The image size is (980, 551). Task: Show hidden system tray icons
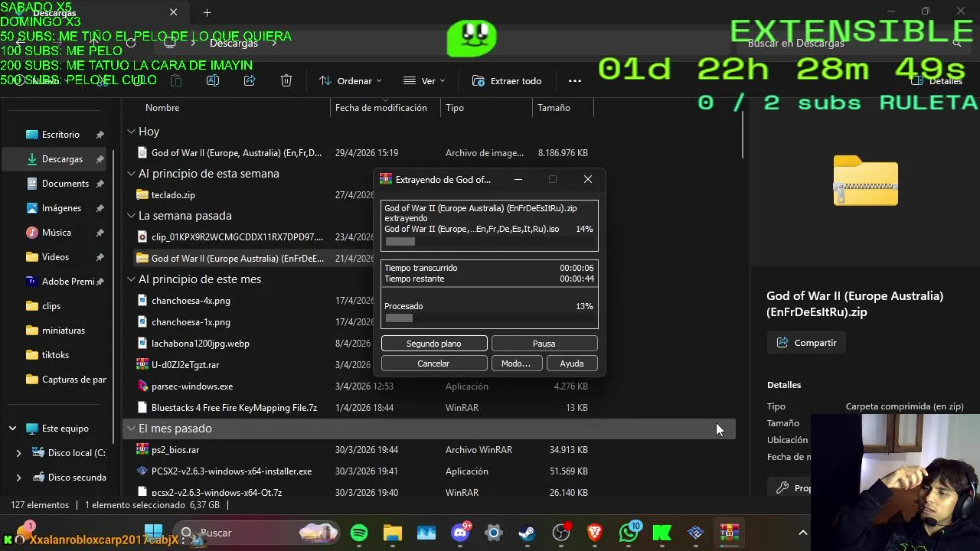(803, 533)
